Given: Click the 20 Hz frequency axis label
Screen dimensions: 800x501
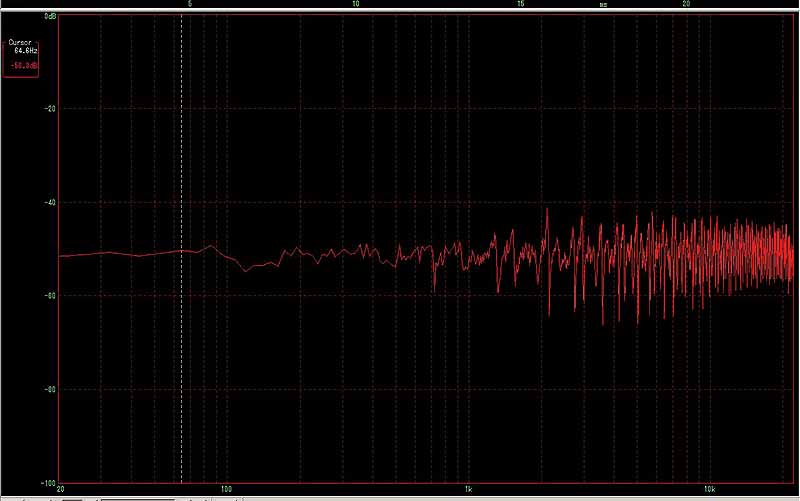Looking at the screenshot, I should point(61,490).
